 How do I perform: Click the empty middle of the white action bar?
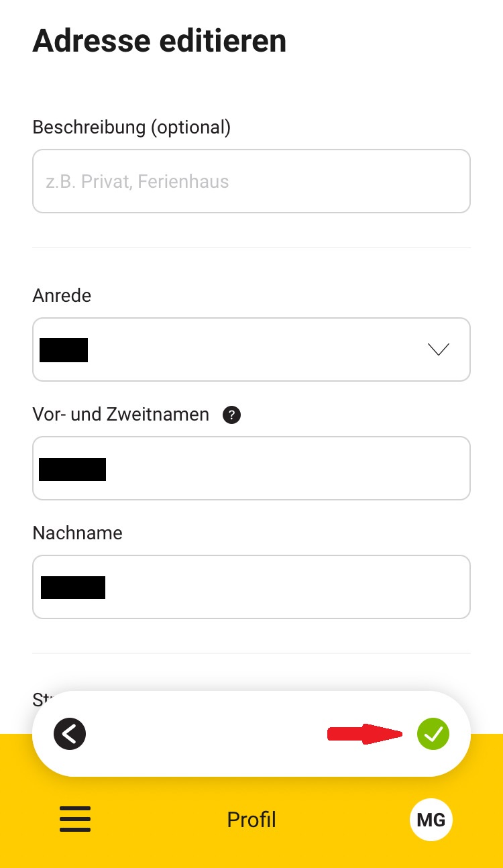(x=201, y=735)
